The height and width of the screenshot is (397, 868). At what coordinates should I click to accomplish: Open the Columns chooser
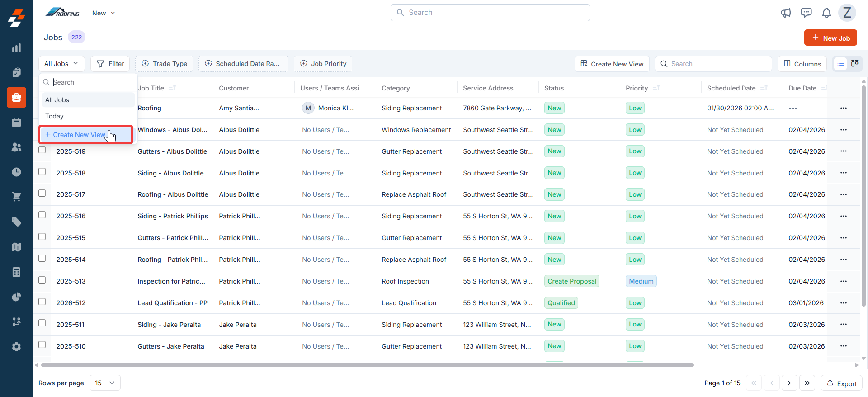802,64
